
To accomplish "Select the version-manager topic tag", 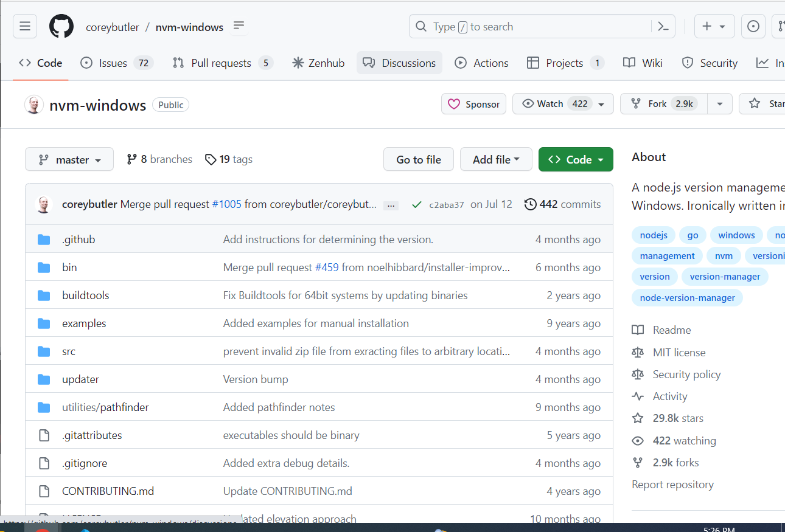I will (x=725, y=277).
